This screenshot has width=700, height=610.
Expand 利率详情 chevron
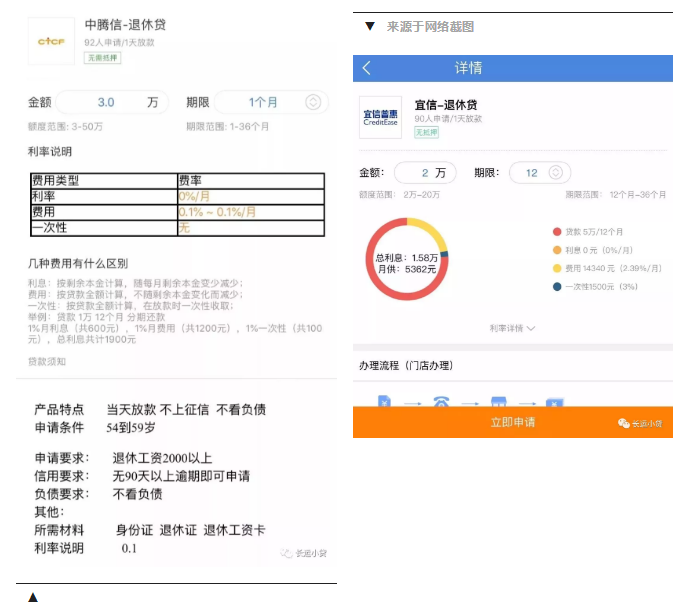[x=531, y=328]
